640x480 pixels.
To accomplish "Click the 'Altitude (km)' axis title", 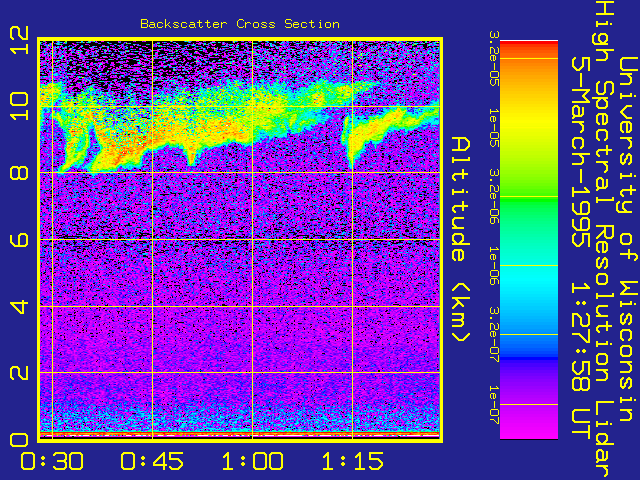I will tap(461, 240).
